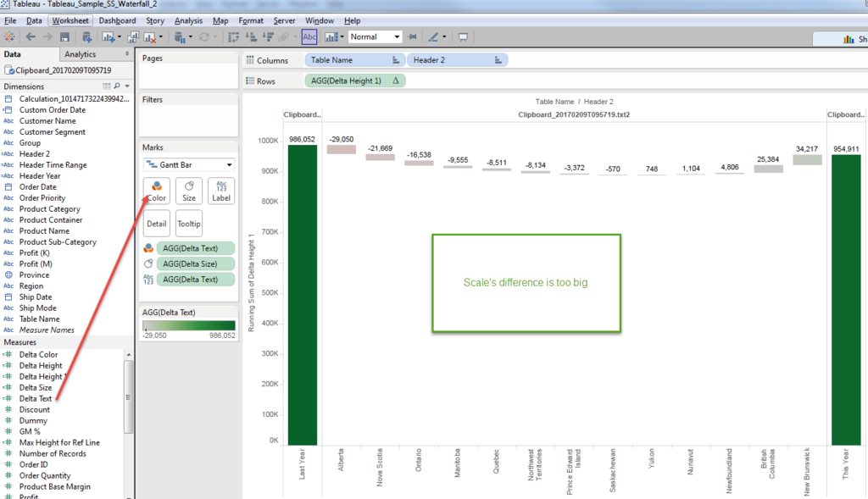Open the clear sheet dropdown arrow
Viewport: 868px width, 499px height.
(x=160, y=37)
